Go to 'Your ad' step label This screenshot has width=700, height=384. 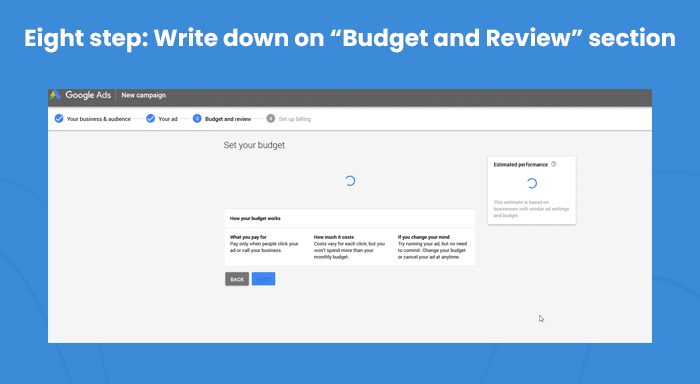click(x=168, y=119)
